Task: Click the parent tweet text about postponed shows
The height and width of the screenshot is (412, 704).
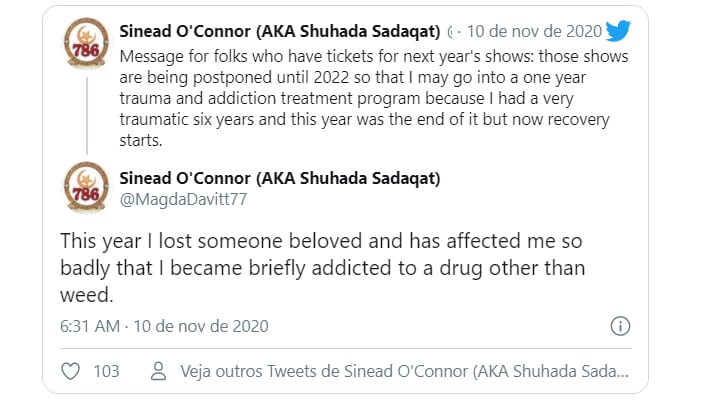Action: [x=374, y=98]
